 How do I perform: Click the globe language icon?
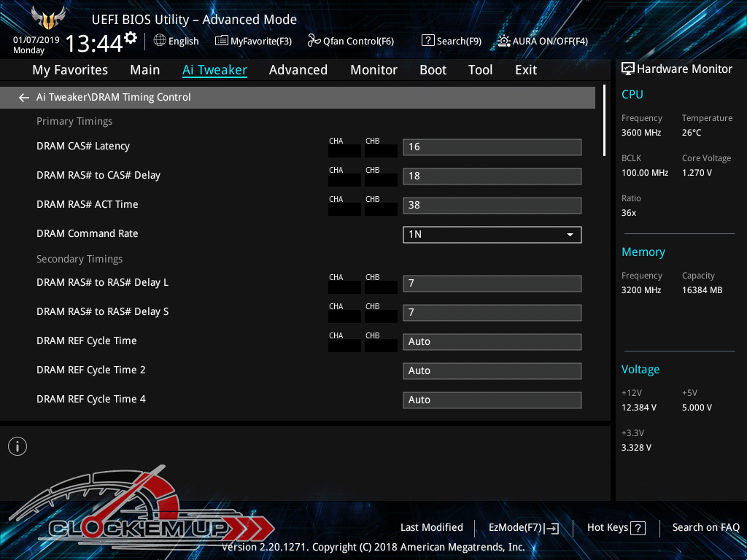[x=160, y=41]
